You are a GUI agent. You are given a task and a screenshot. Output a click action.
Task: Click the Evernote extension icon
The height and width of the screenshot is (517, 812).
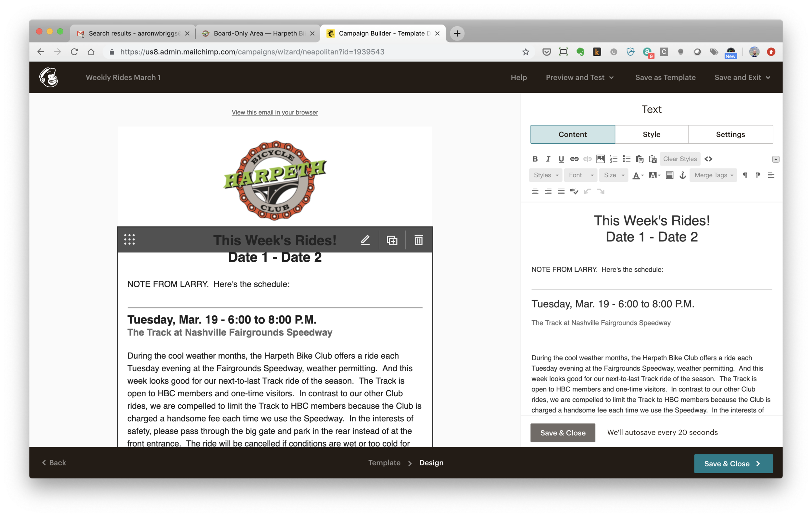point(580,52)
